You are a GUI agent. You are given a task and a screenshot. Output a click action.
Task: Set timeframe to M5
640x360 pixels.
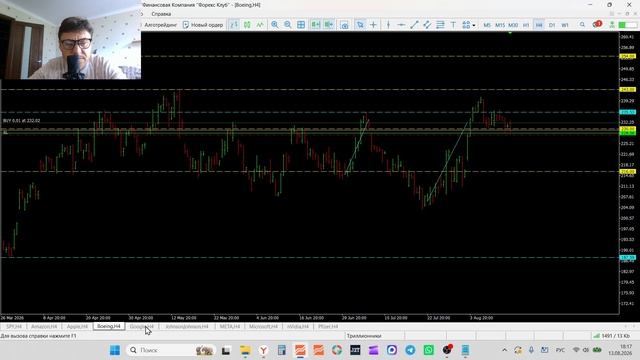(x=487, y=25)
